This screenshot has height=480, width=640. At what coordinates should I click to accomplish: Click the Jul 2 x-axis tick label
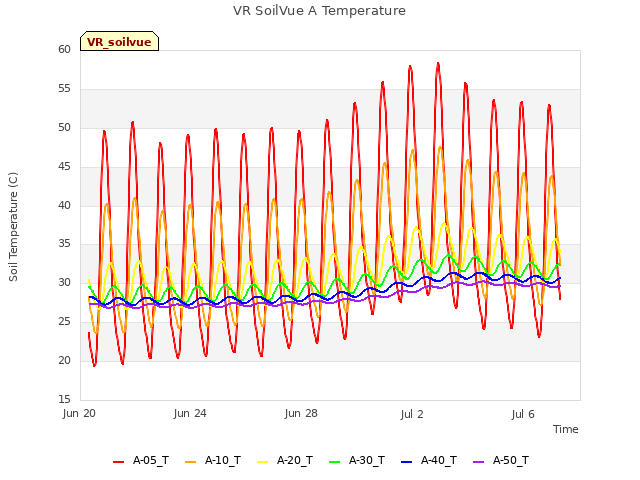click(412, 414)
